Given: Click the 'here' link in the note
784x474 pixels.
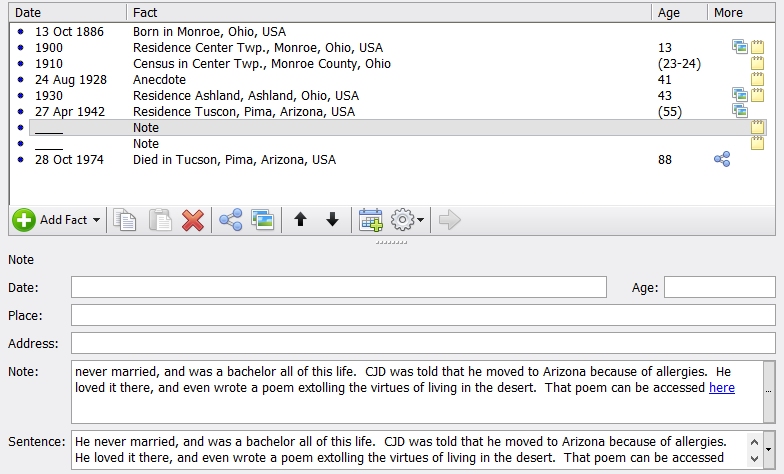Looking at the screenshot, I should (721, 388).
